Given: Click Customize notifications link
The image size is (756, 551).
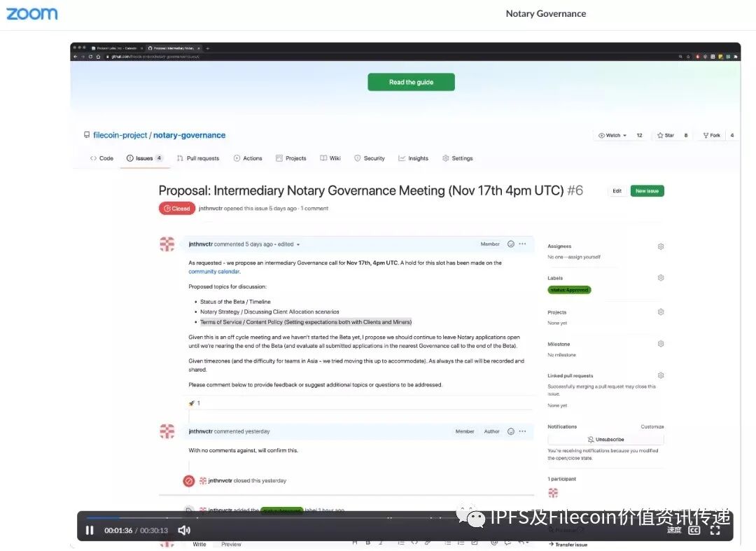Looking at the screenshot, I should pos(652,426).
